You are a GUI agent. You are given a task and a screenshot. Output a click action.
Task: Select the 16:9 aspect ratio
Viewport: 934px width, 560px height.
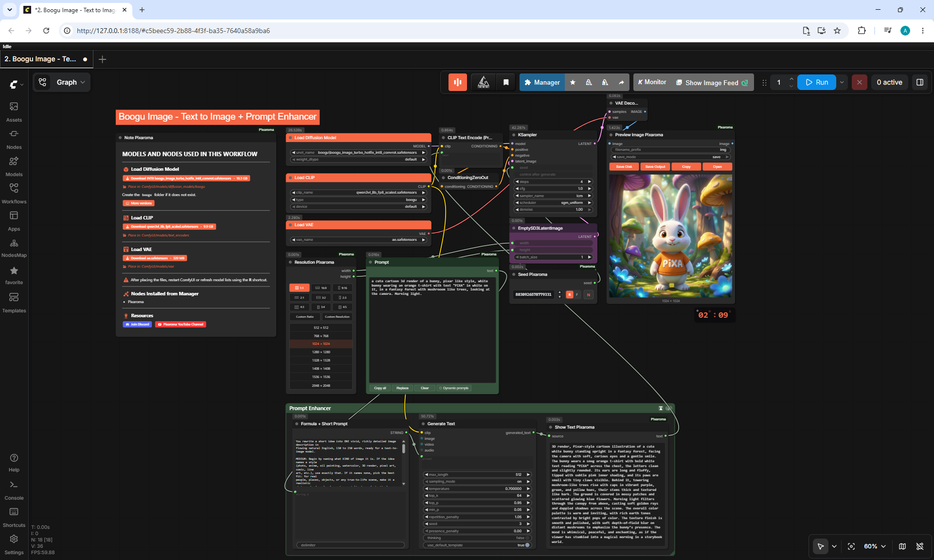coord(321,288)
